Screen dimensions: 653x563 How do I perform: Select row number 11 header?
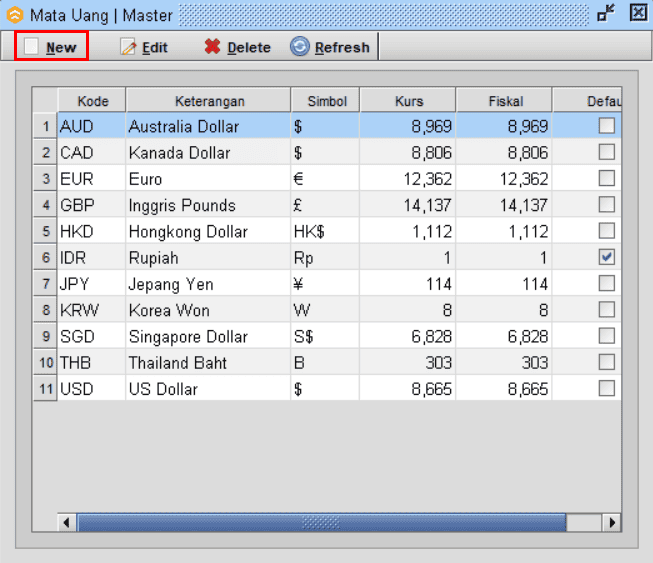pos(45,388)
